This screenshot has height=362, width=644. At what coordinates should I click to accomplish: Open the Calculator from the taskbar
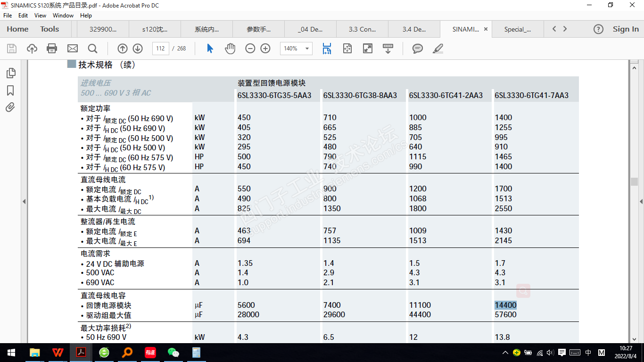[197, 353]
